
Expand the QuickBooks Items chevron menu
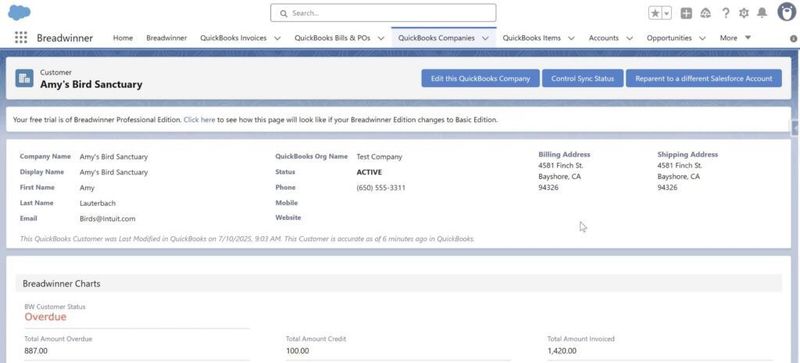point(571,38)
